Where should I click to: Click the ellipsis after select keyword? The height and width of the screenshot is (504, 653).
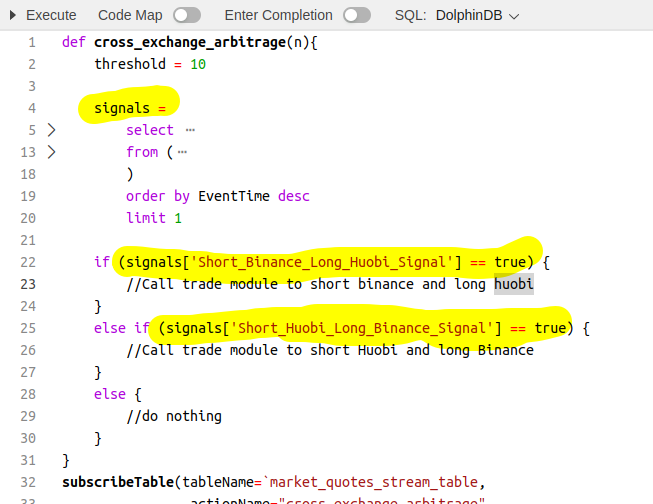pos(190,130)
